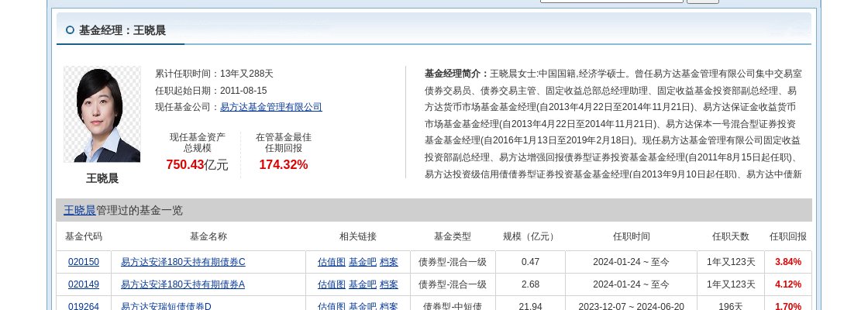Click the 任职回报 column header
The height and width of the screenshot is (310, 868).
[x=787, y=236]
